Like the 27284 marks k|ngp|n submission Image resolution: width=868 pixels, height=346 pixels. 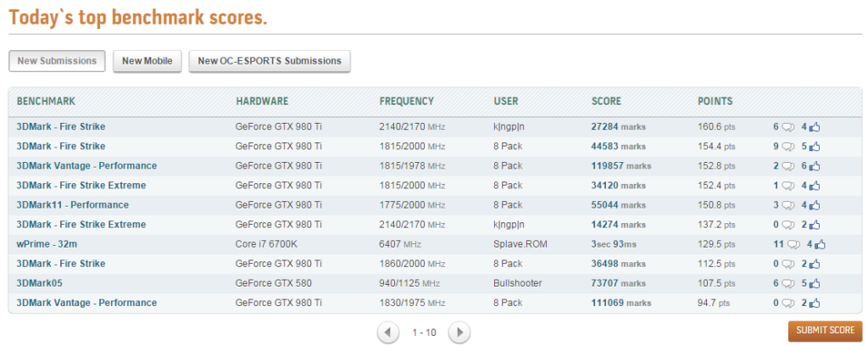click(815, 126)
